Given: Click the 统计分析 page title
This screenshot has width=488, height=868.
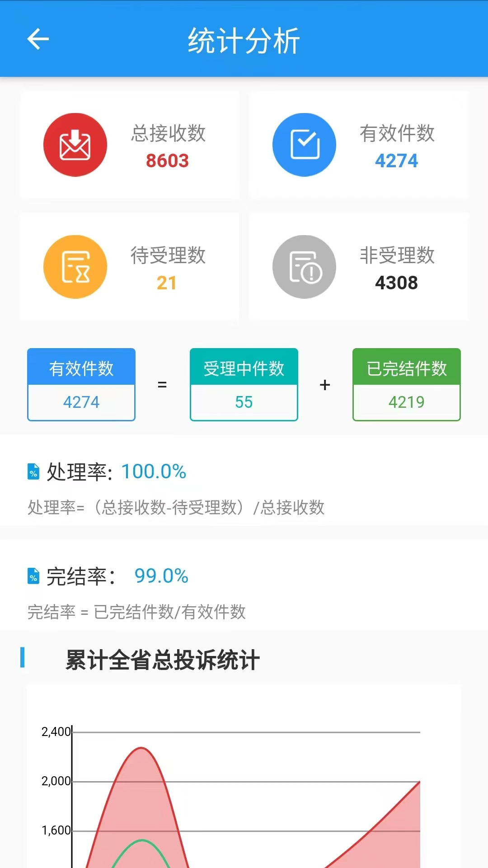Looking at the screenshot, I should tap(244, 41).
